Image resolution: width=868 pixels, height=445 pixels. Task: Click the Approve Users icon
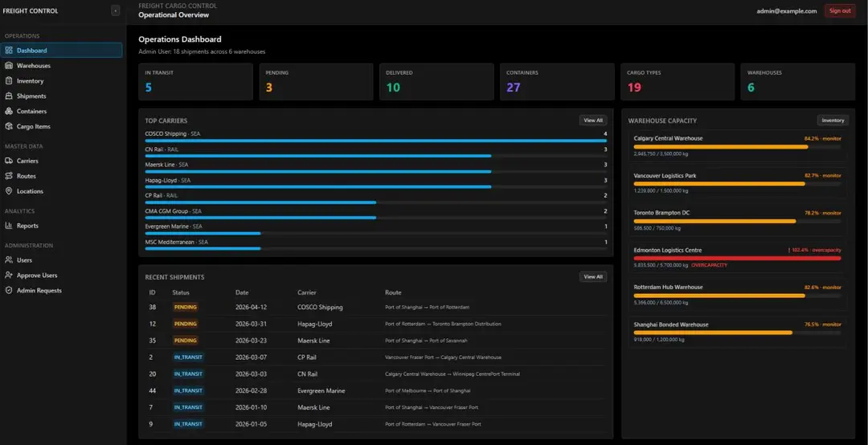click(9, 275)
